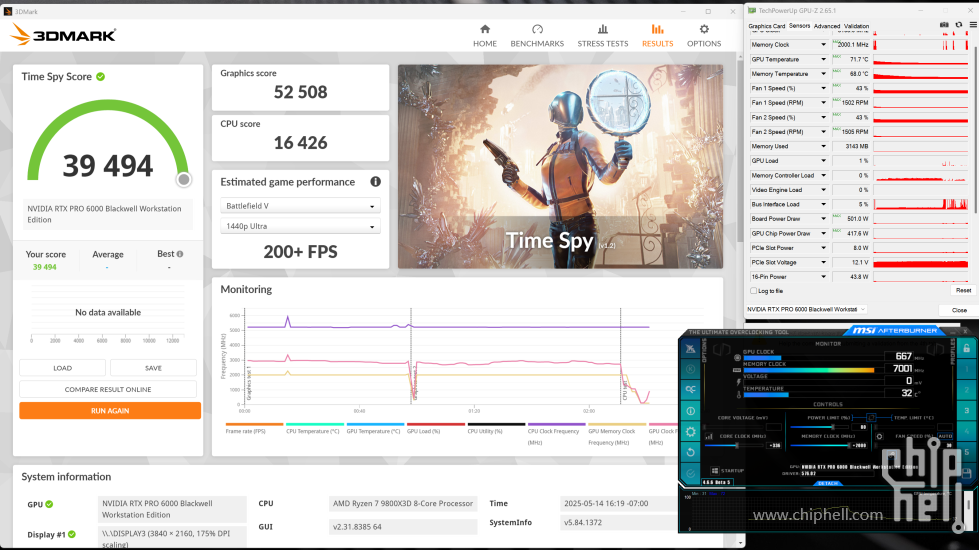The image size is (979, 550).
Task: Expand GPU-Z Board Power Draw dropdown
Action: [x=823, y=219]
